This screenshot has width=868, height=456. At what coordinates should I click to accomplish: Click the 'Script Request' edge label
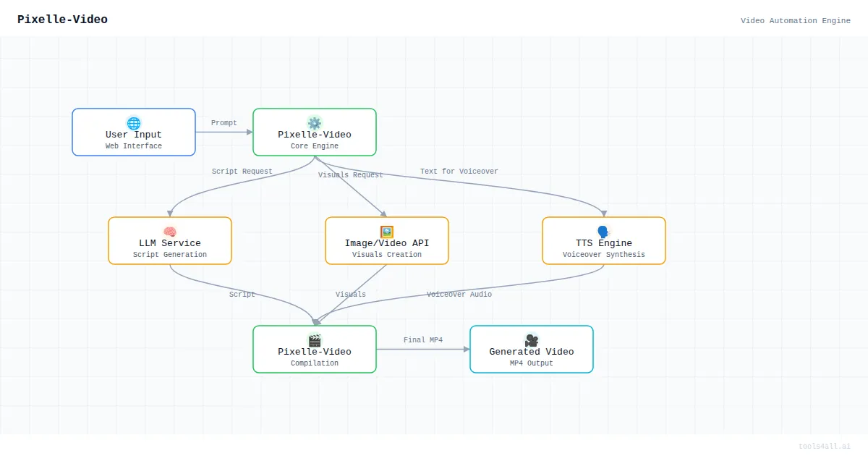click(242, 172)
